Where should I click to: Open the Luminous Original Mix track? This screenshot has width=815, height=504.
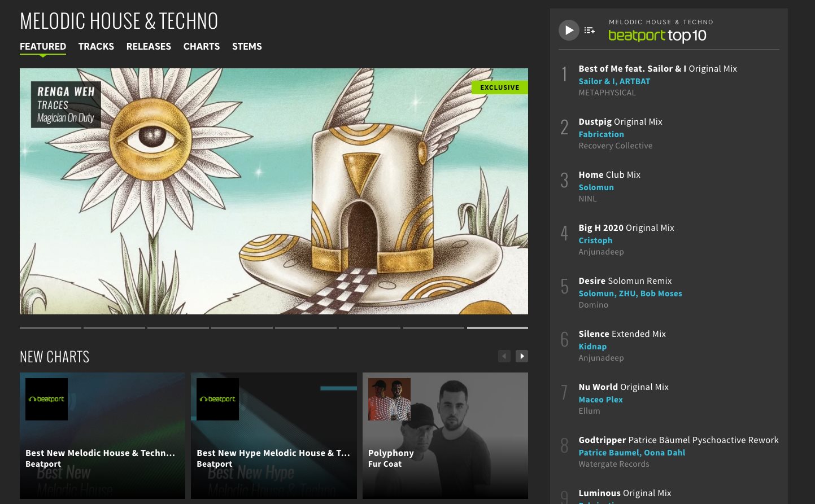point(625,493)
